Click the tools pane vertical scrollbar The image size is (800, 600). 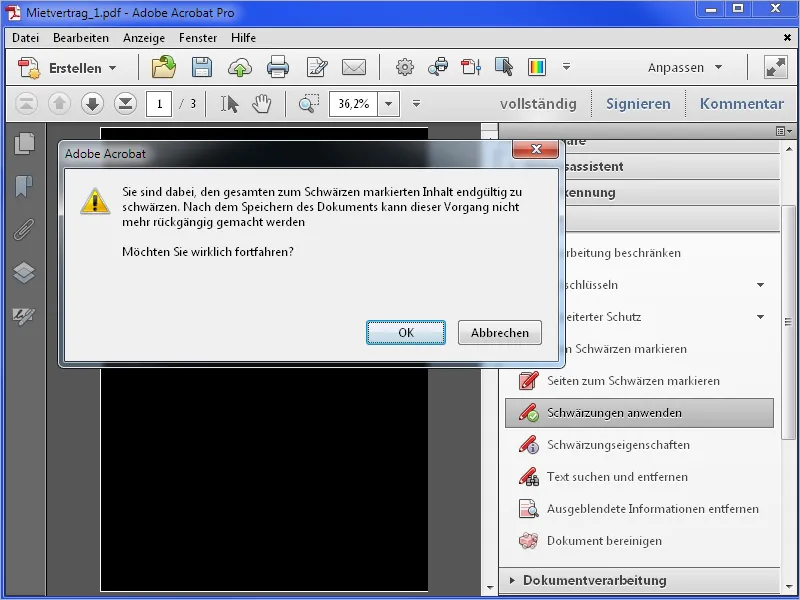pos(788,321)
